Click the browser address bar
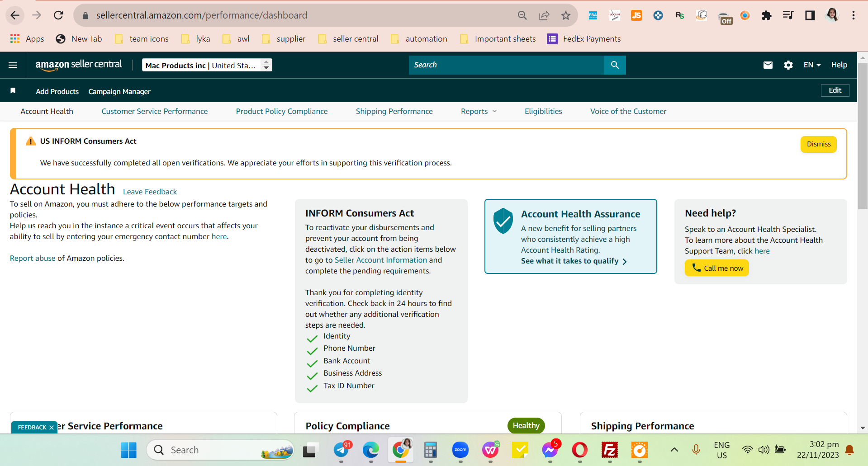Screen dimensions: 868x466 pyautogui.click(x=299, y=15)
